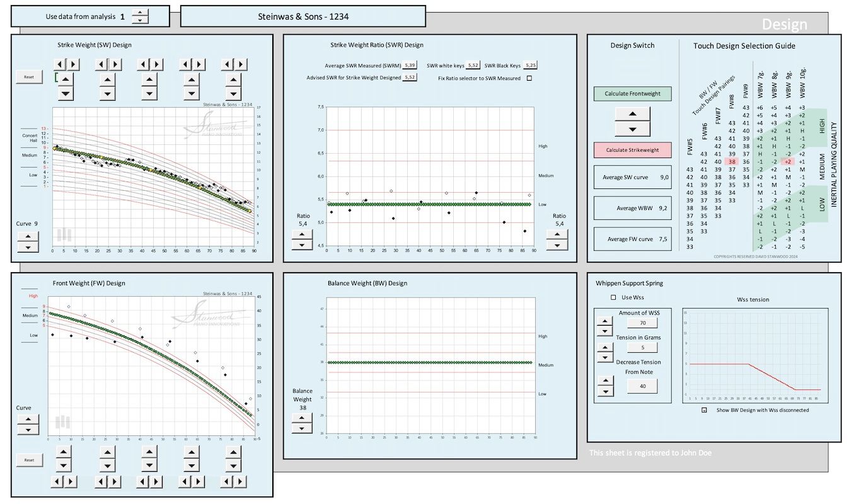The width and height of the screenshot is (849, 504).
Task: Increase the 'Use data from analysis' number
Action: click(140, 13)
